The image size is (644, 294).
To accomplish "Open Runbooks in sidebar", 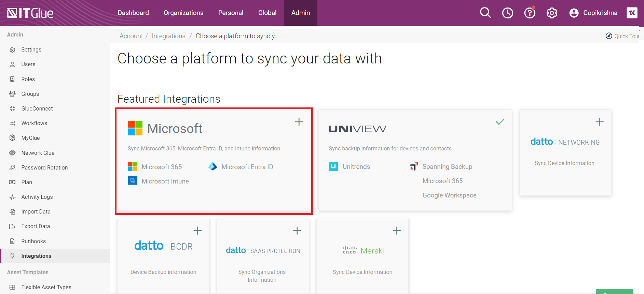I will click(33, 241).
